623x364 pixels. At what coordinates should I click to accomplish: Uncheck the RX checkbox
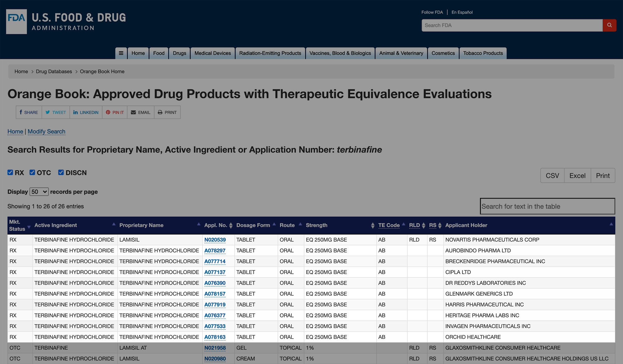click(x=10, y=172)
